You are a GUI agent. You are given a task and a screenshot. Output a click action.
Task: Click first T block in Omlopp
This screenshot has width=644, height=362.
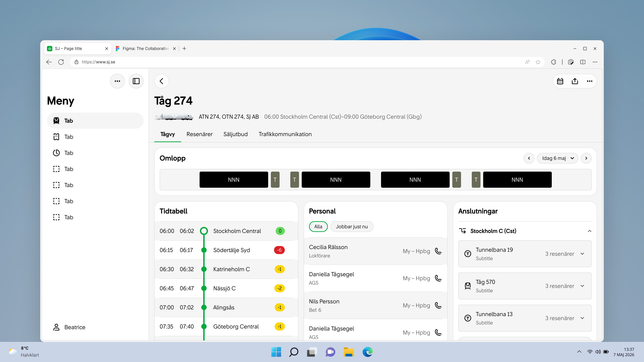coord(275,180)
